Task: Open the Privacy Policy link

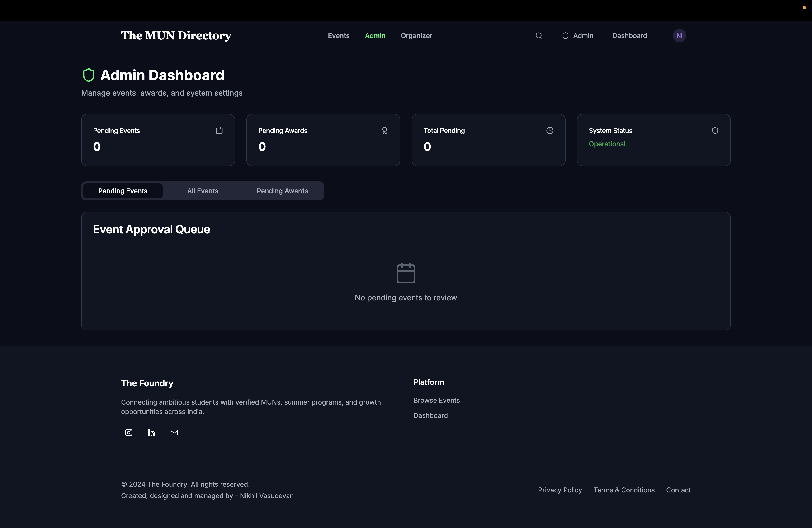Action: pos(560,490)
